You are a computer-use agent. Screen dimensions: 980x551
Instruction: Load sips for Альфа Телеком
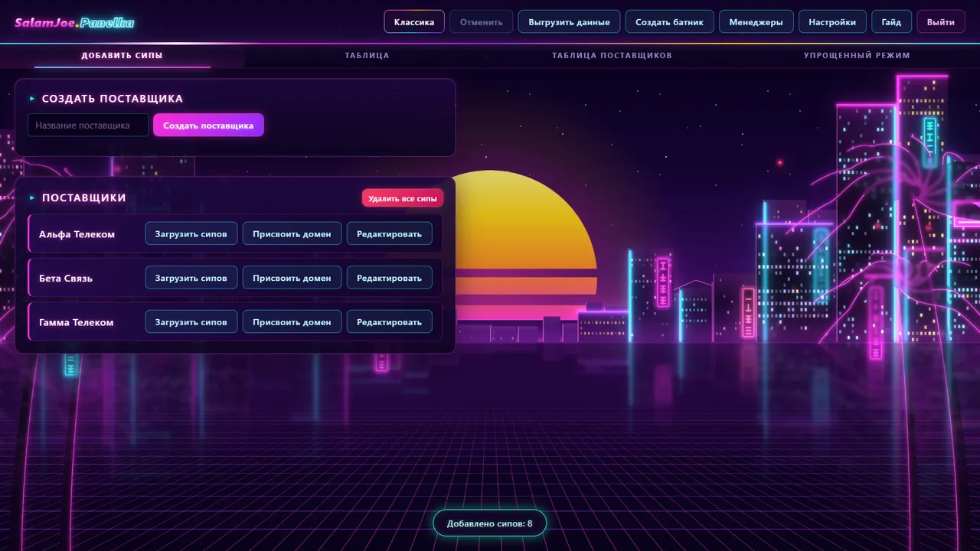191,233
